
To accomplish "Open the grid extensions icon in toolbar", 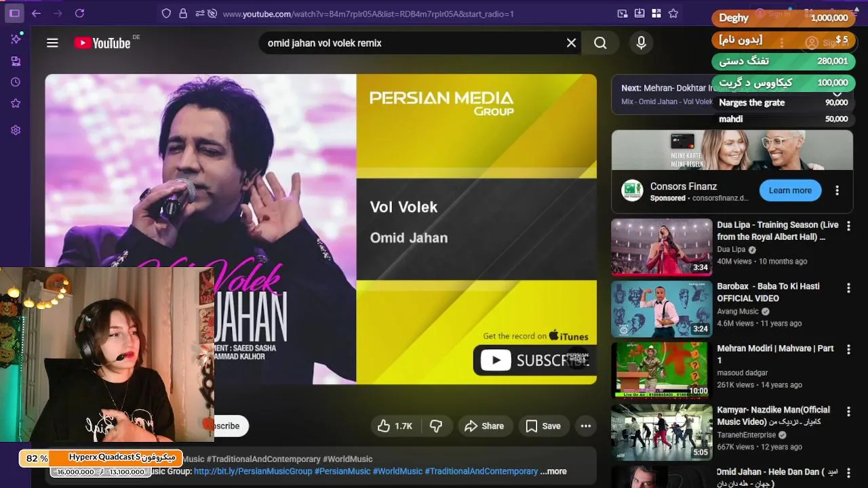I will point(656,13).
